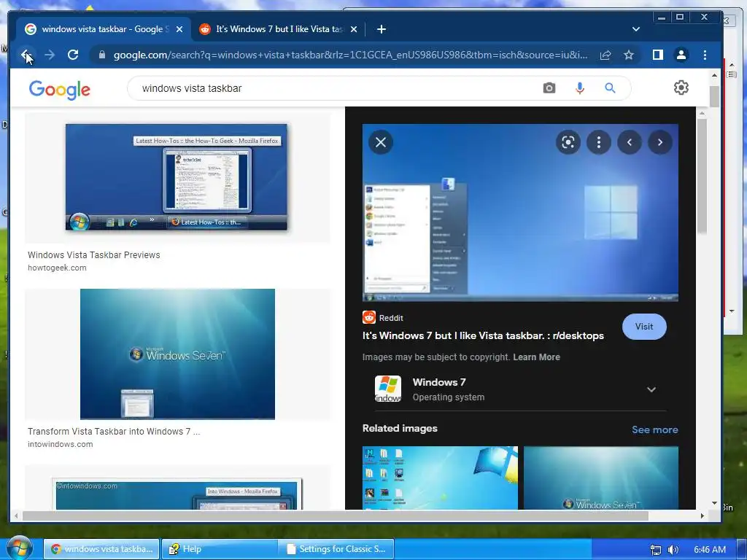Click the volume speaker tray icon

[673, 550]
